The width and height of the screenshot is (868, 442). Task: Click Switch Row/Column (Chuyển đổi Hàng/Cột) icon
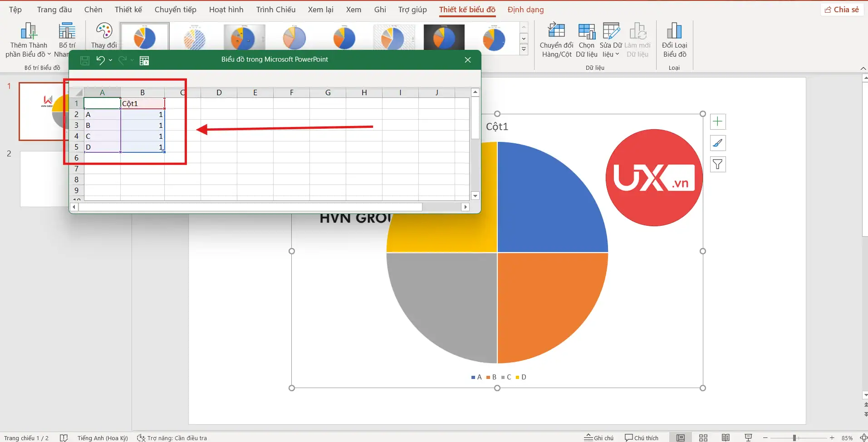click(x=556, y=32)
